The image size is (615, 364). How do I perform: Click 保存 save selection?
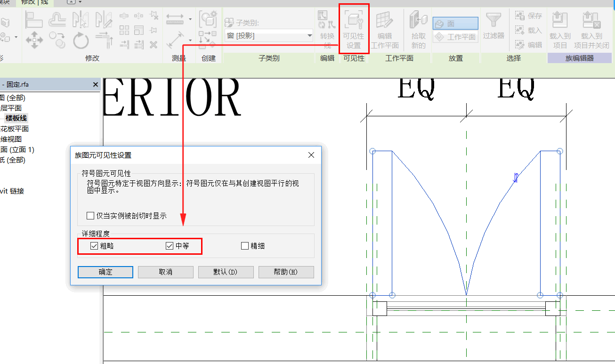point(528,16)
